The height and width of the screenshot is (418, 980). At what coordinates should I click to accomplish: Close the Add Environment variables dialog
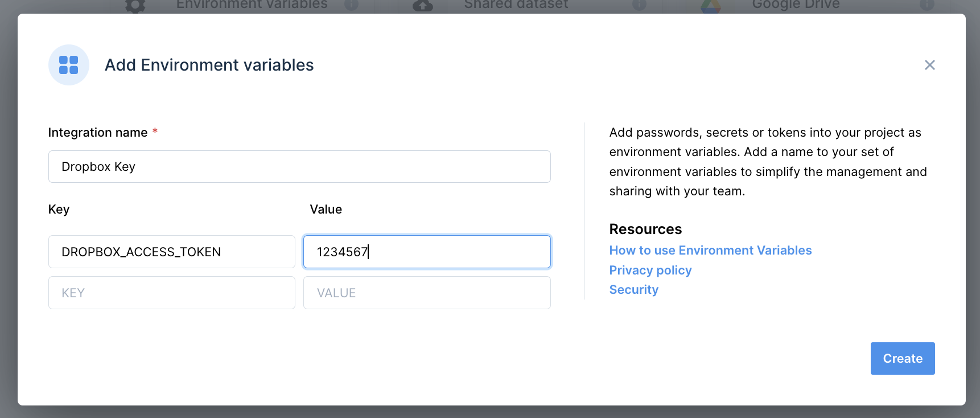point(929,65)
